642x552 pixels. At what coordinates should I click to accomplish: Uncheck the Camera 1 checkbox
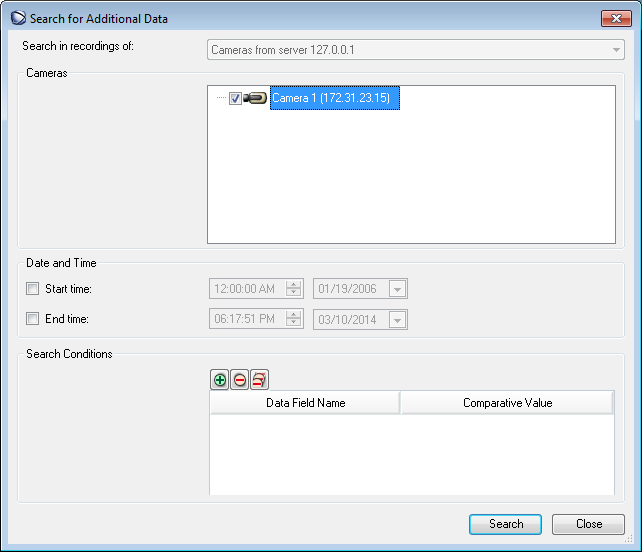235,98
